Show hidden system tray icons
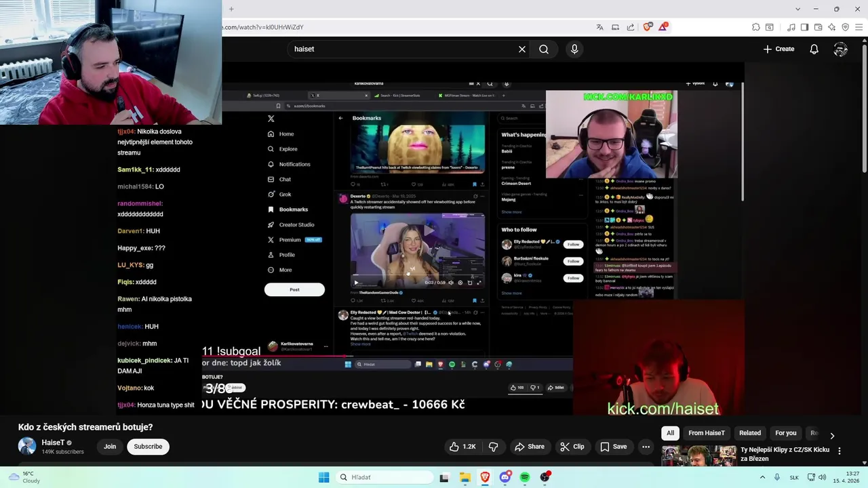Image resolution: width=868 pixels, height=488 pixels. pos(762,477)
